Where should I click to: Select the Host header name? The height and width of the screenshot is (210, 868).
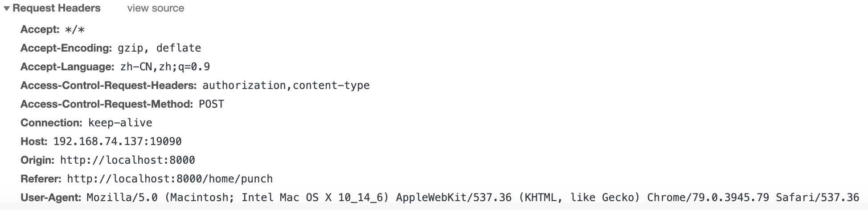point(34,141)
